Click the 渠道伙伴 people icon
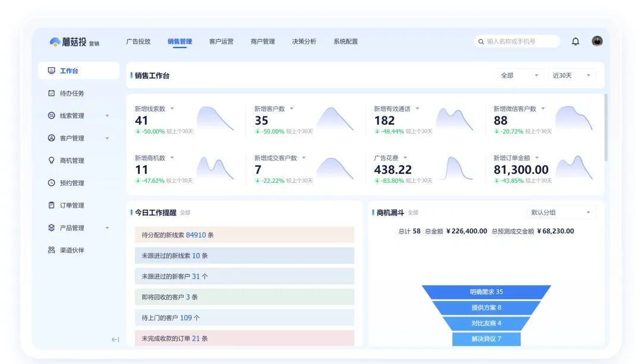 pyautogui.click(x=52, y=250)
